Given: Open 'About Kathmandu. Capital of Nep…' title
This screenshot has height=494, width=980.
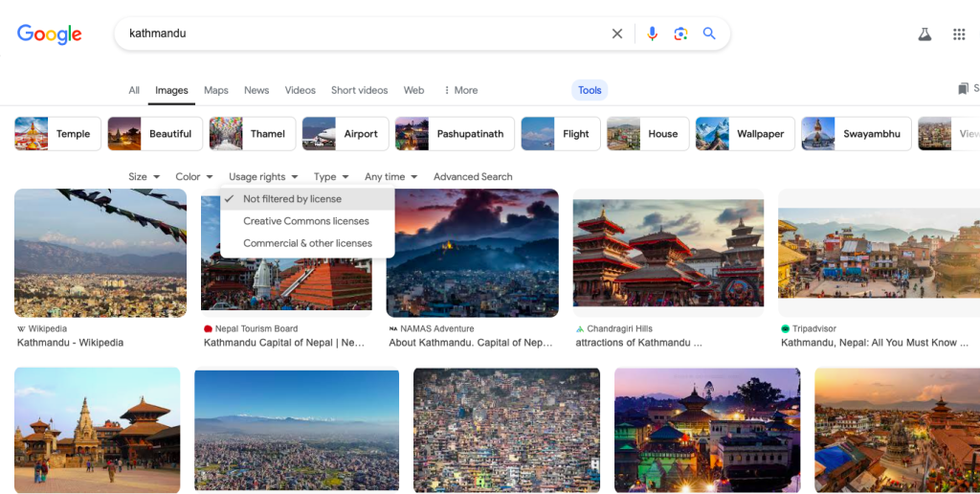Looking at the screenshot, I should click(471, 343).
